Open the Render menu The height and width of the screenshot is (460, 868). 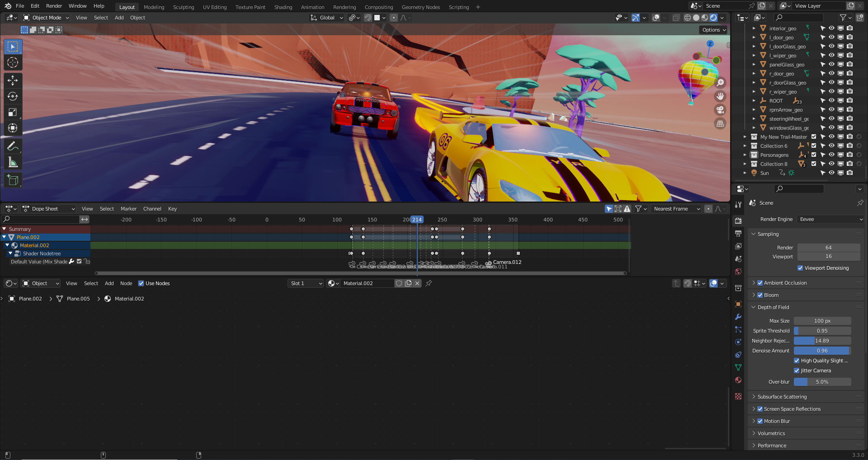click(54, 6)
